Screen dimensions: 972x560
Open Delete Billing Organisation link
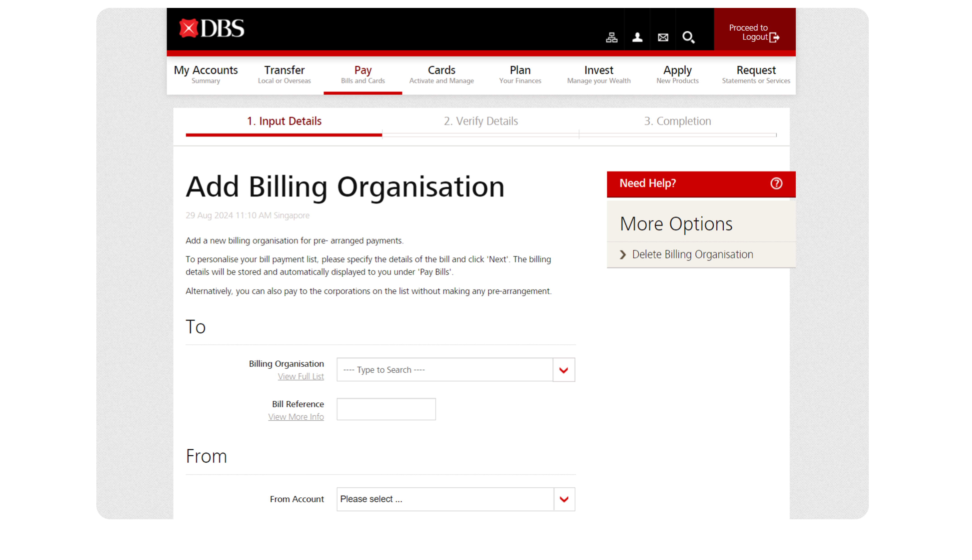click(x=692, y=255)
